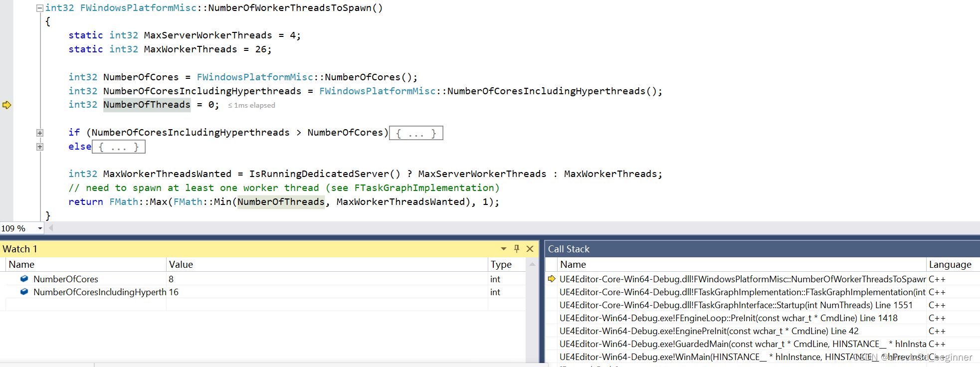Click the Watch scrollbar up arrow
The image size is (980, 367).
point(532,264)
